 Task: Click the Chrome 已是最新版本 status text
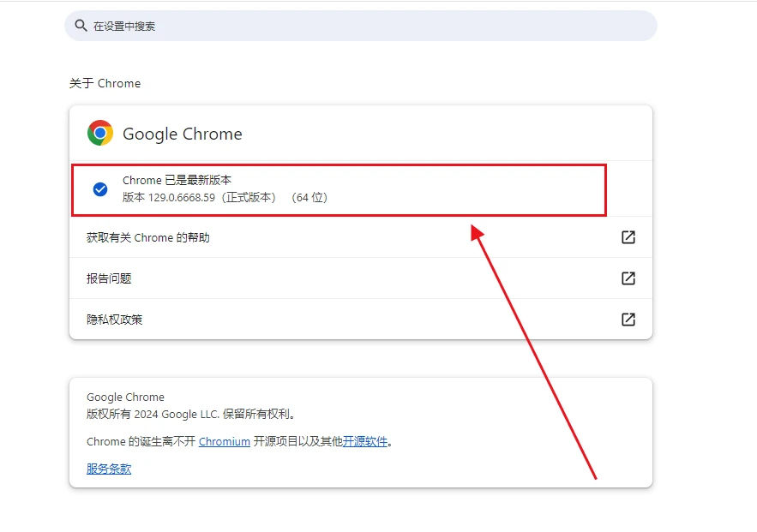[177, 181]
